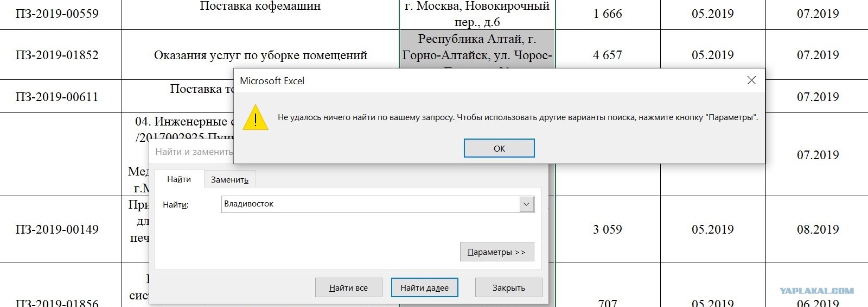Select 05.2019 cell in the 1 666 row

tap(713, 14)
